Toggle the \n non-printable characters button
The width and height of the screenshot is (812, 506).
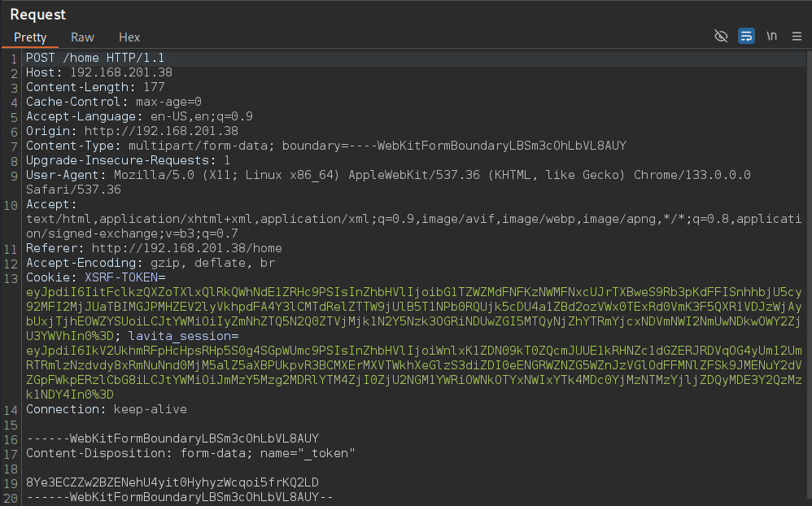771,37
